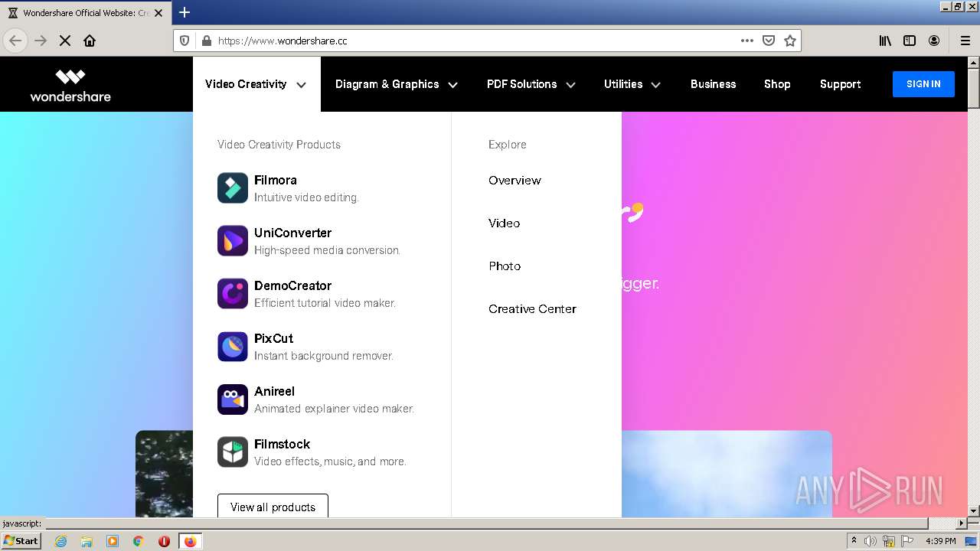The width and height of the screenshot is (980, 551).
Task: Stop the page from loading
Action: [65, 41]
